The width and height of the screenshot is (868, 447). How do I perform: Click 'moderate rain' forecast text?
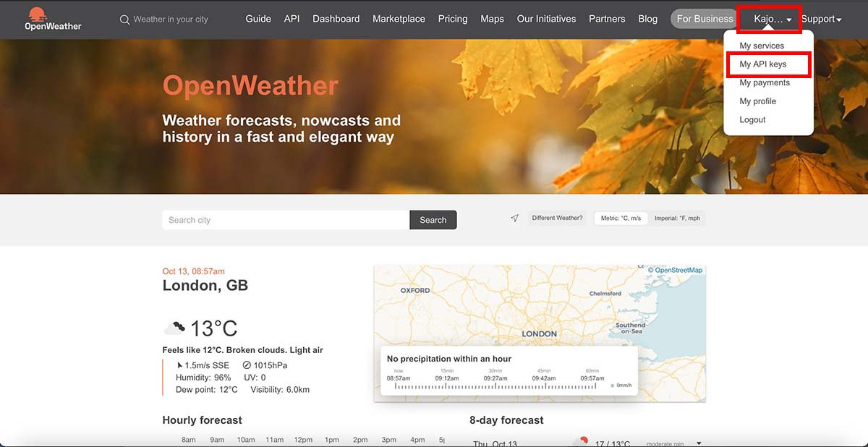tap(665, 444)
